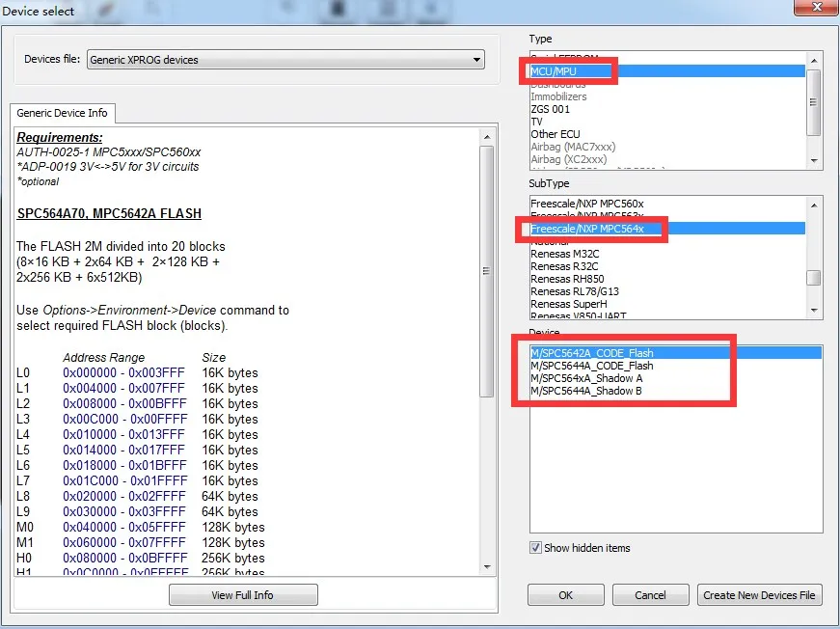This screenshot has width=840, height=629.
Task: Click M0 address range 0x040000 - 0x05FFFF
Action: [124, 527]
